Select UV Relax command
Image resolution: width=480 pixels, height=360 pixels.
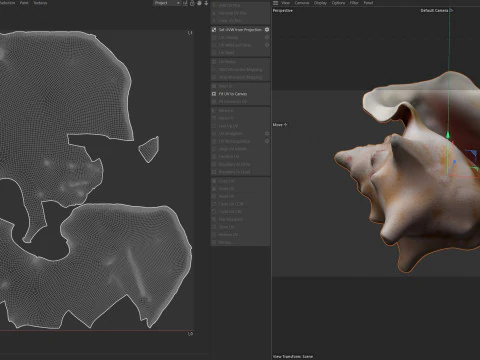pyautogui.click(x=240, y=62)
